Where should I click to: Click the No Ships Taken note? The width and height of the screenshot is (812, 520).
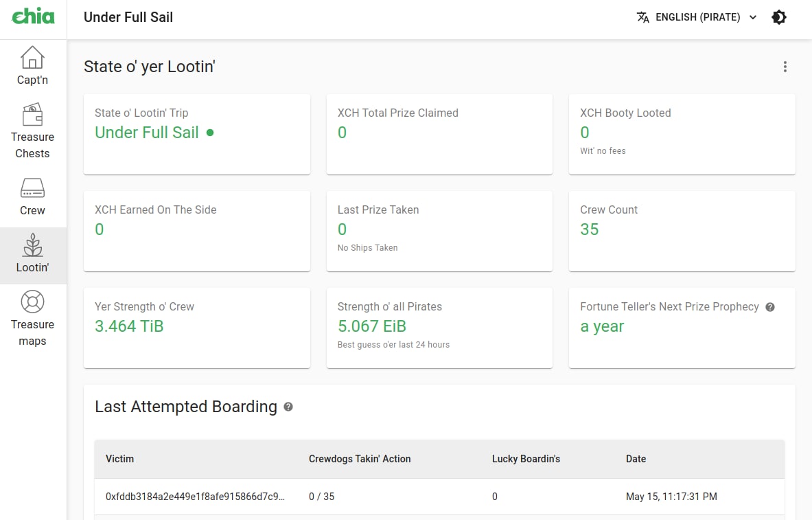(x=368, y=248)
